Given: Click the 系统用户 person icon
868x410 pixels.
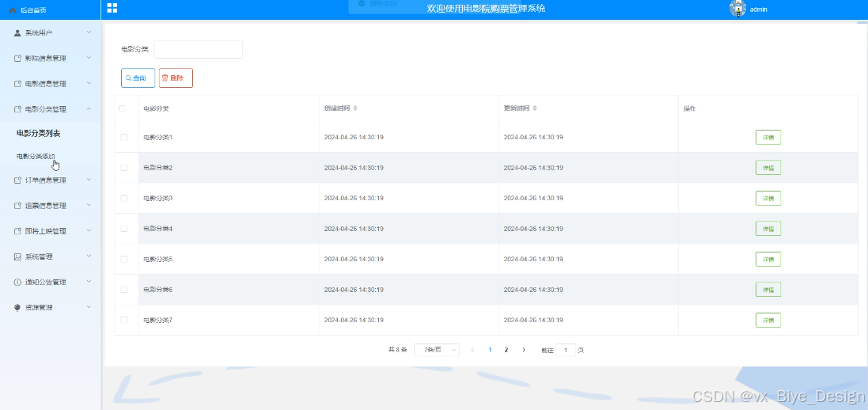Looking at the screenshot, I should [x=17, y=32].
